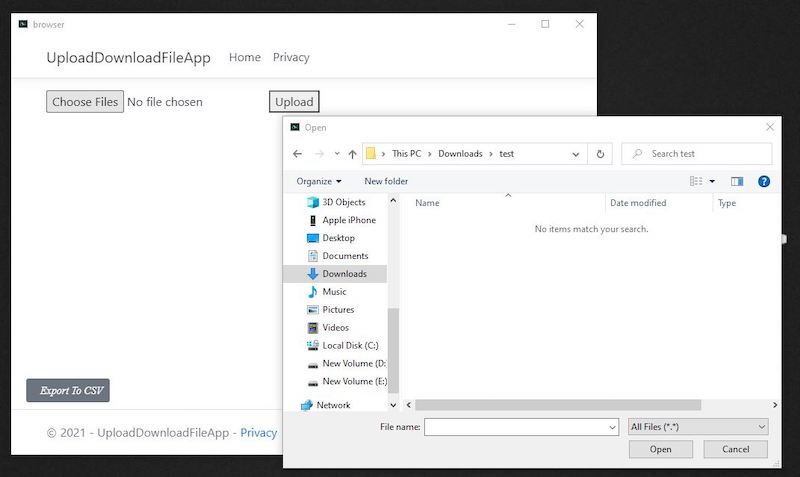Sort by the Name column
Viewport: 800px width, 477px height.
click(x=427, y=203)
